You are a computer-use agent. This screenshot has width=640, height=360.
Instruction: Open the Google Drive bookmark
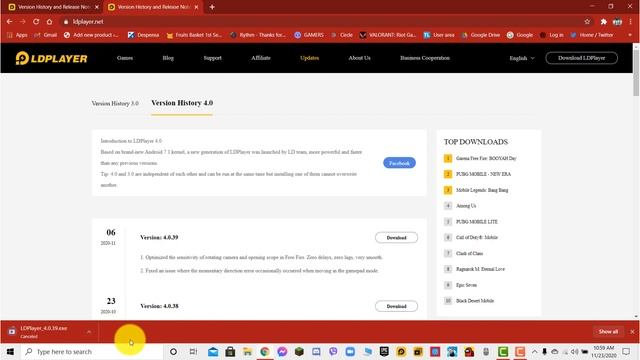[481, 35]
